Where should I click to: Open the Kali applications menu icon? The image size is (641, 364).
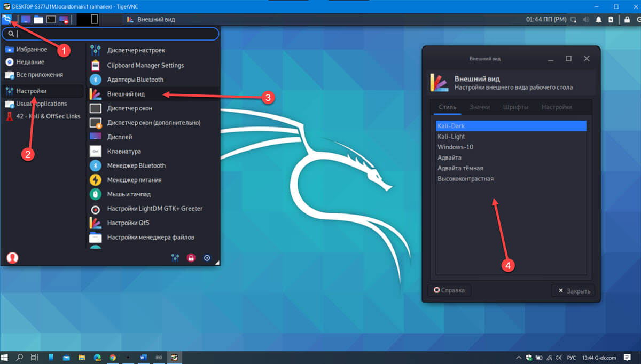[6, 19]
